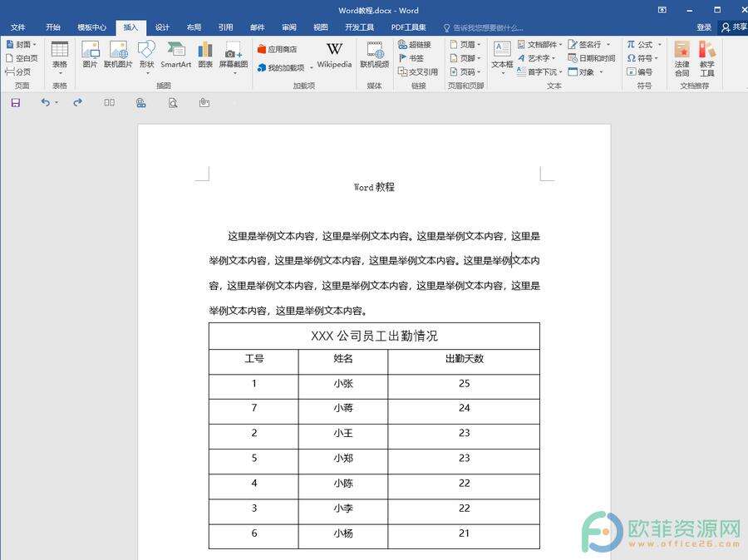This screenshot has width=748, height=560.
Task: Insert a page break (分页)
Action: pyautogui.click(x=17, y=72)
